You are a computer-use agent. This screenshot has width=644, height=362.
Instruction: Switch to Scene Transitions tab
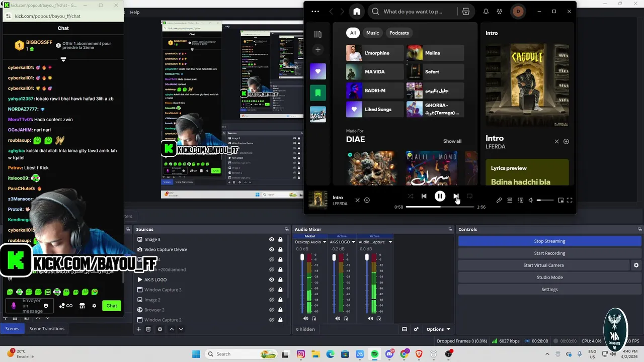(x=47, y=328)
